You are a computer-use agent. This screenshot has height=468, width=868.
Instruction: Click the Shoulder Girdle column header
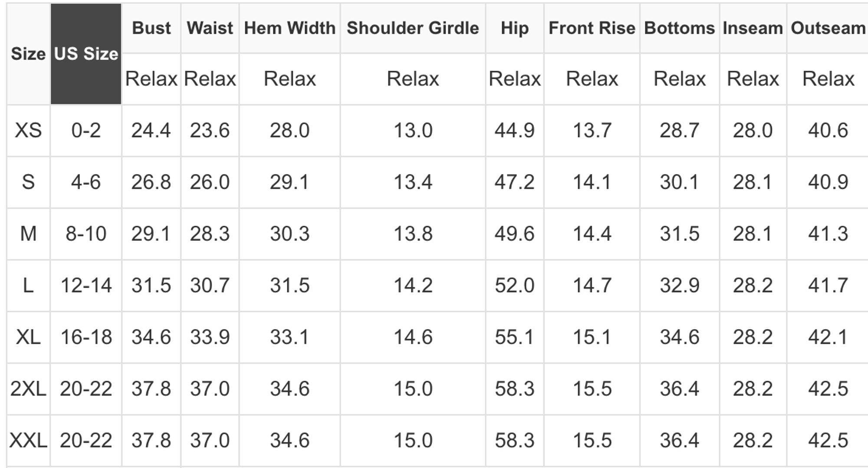pos(413,28)
